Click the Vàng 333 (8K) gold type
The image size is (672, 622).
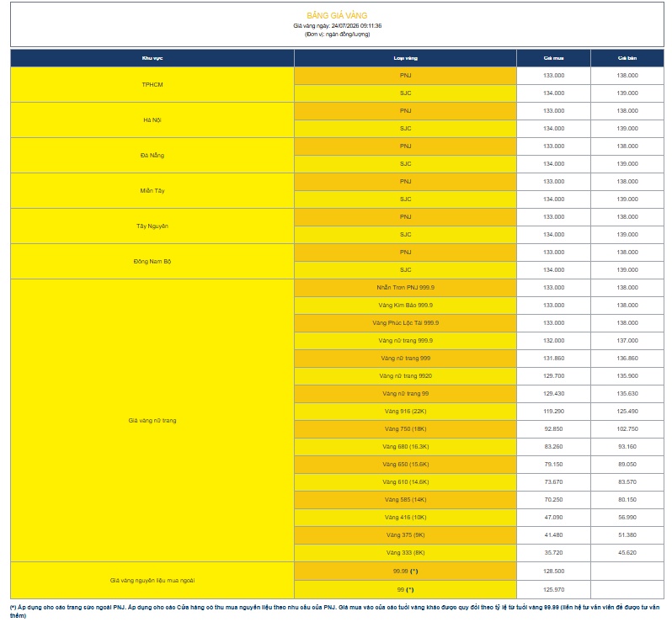click(x=405, y=553)
